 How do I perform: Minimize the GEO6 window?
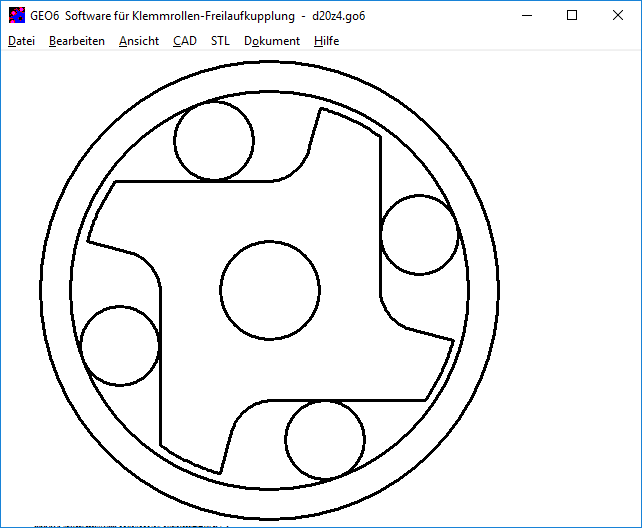(x=526, y=15)
